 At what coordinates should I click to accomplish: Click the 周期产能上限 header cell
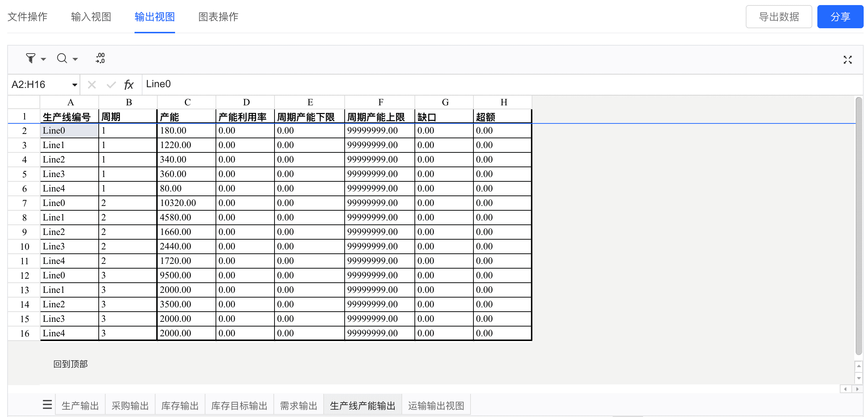pos(380,117)
